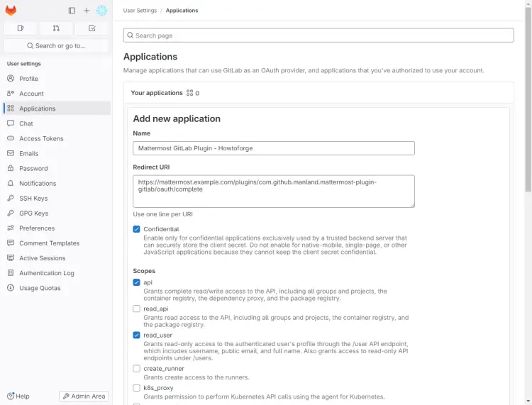This screenshot has height=405, width=532.
Task: Open the To-Do list shortcut icon
Action: (x=92, y=28)
